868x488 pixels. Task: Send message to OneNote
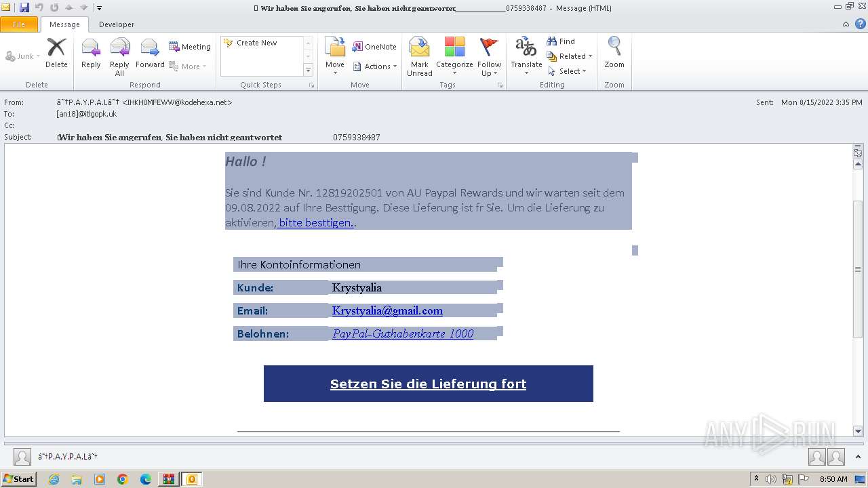(374, 47)
